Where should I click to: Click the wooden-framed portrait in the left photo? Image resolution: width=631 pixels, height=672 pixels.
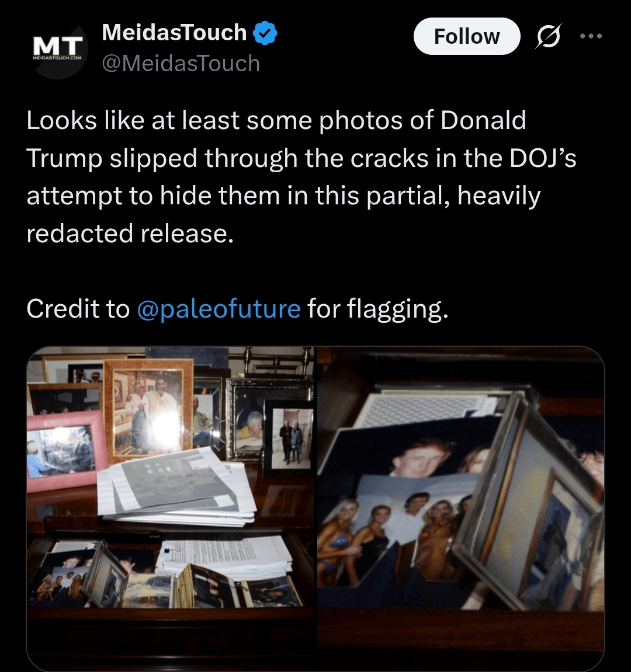click(149, 410)
